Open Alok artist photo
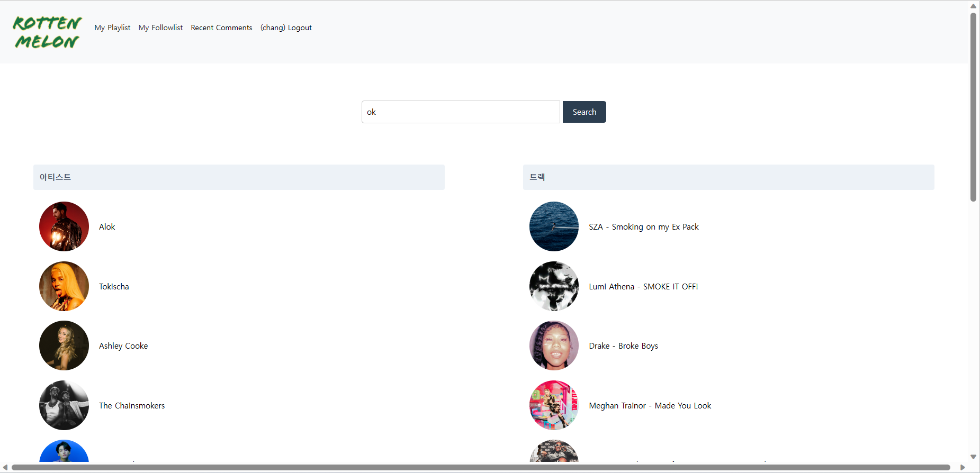This screenshot has height=473, width=980. pos(64,226)
